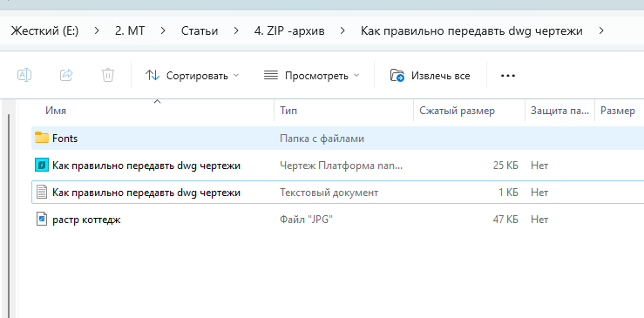Click the растр коттедж JPG icon
The height and width of the screenshot is (318, 644).
click(x=42, y=220)
